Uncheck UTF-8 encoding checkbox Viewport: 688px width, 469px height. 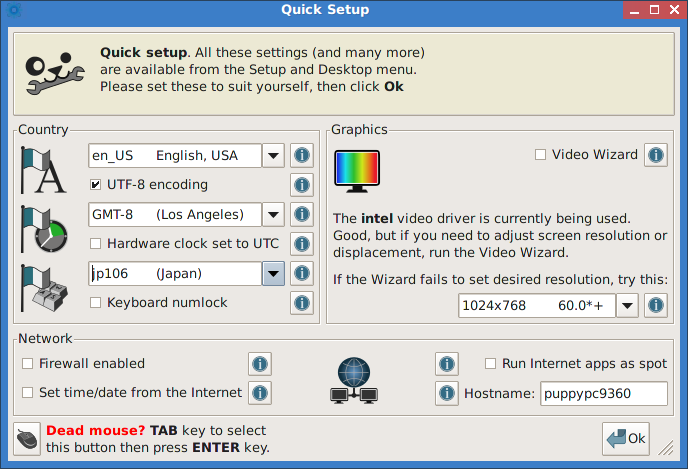tap(95, 185)
